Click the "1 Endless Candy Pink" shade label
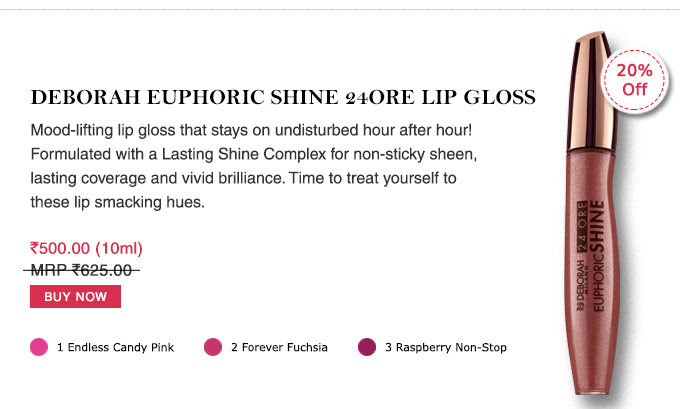Viewport: 680px width, 409px height. [115, 348]
